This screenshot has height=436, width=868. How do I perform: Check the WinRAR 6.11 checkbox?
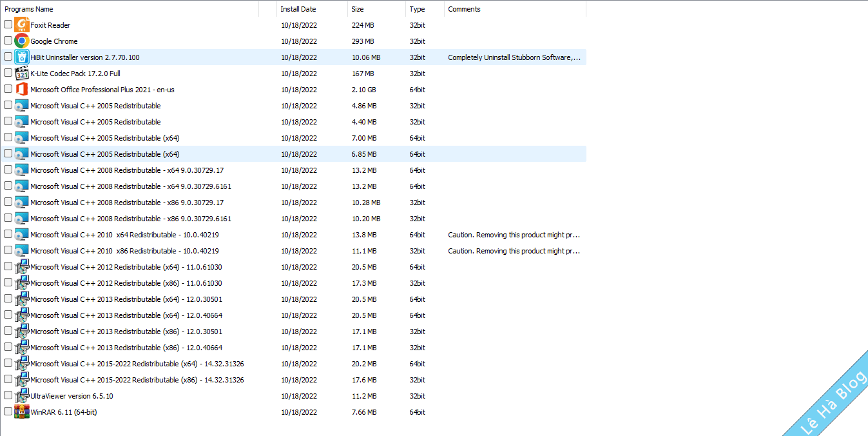point(8,411)
